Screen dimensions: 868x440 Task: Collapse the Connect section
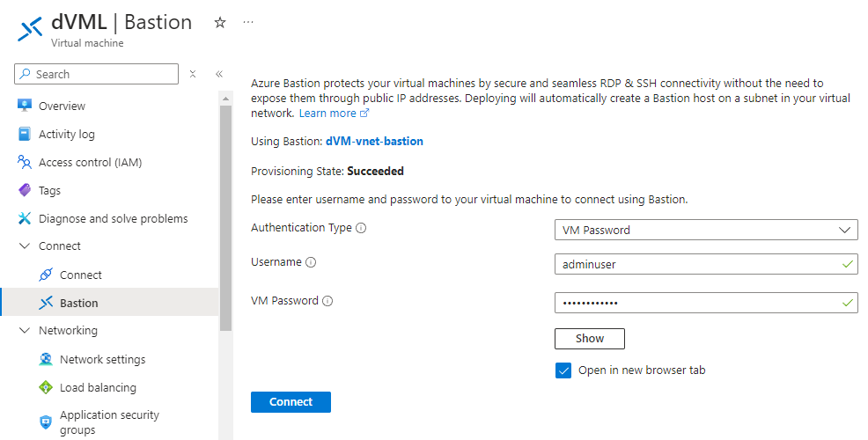click(24, 246)
